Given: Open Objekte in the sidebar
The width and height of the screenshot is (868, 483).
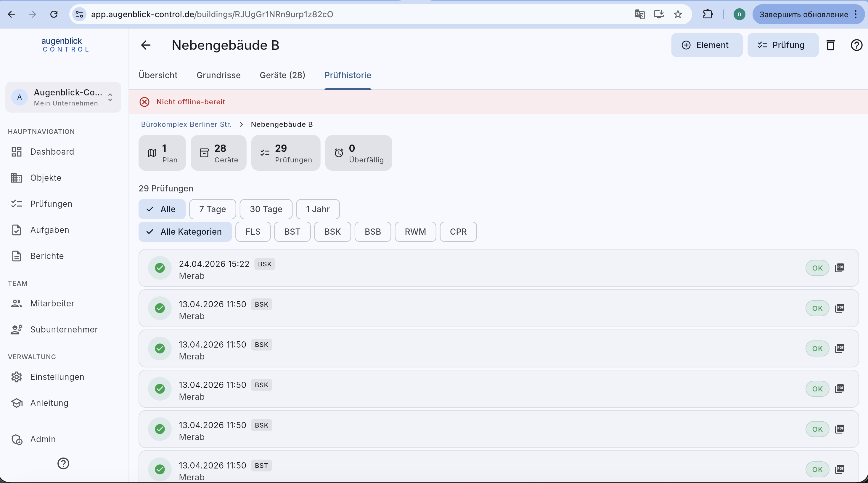Looking at the screenshot, I should click(63, 178).
